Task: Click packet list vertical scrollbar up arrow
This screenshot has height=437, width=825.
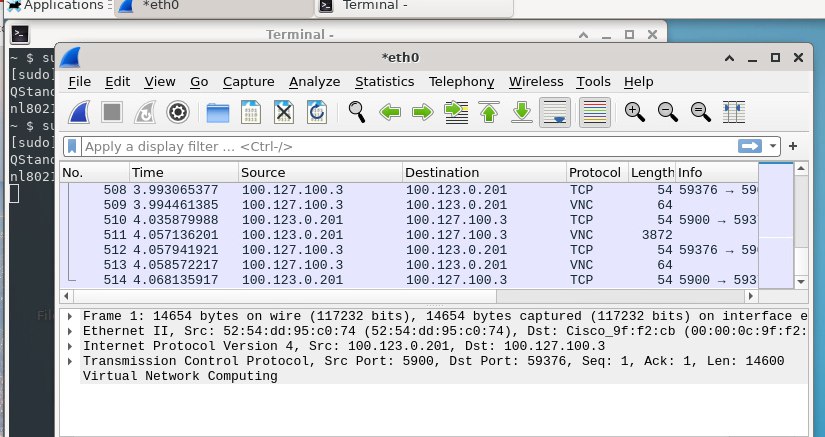Action: coord(801,169)
